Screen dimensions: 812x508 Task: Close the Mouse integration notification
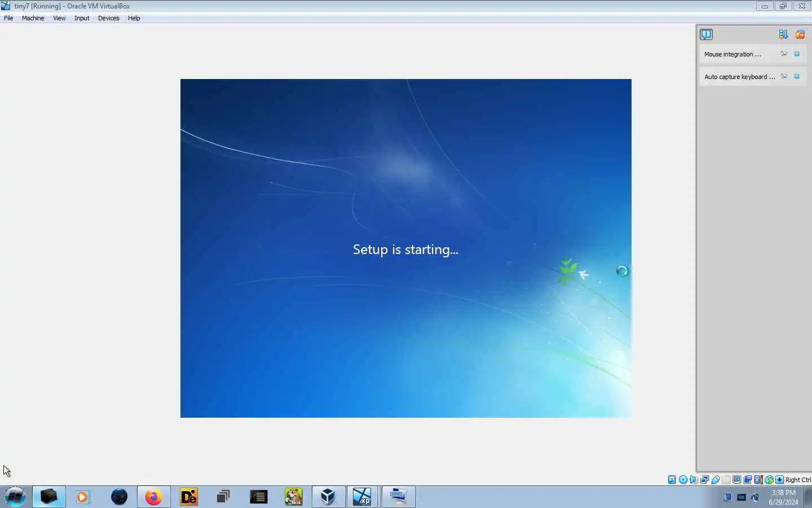click(x=797, y=54)
